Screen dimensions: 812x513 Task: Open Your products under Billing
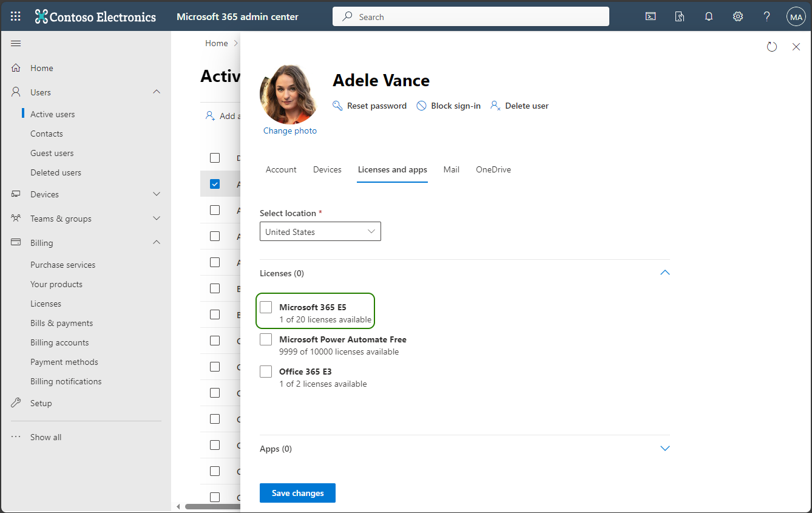[x=56, y=284]
